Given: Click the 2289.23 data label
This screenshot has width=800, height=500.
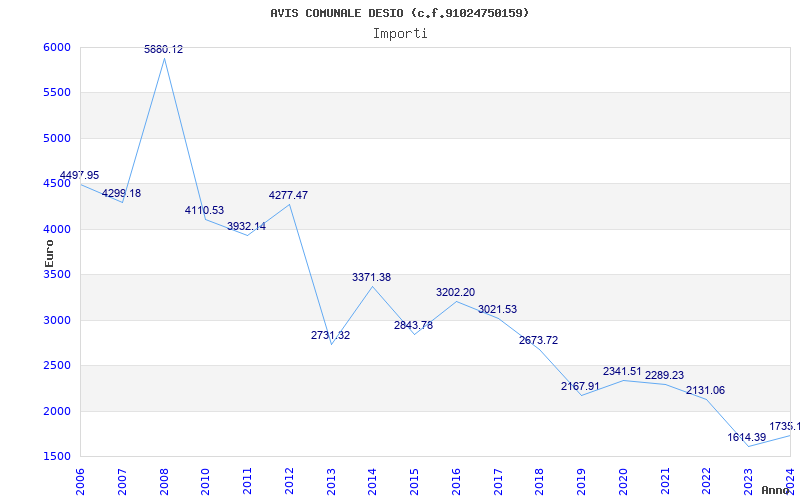Looking at the screenshot, I should [x=664, y=376].
